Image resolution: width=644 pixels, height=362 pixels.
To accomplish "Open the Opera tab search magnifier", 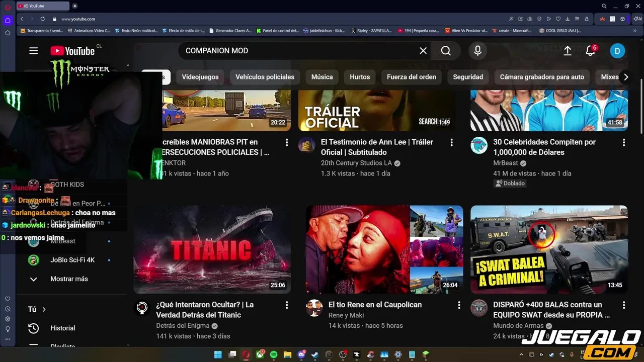I will (x=604, y=6).
